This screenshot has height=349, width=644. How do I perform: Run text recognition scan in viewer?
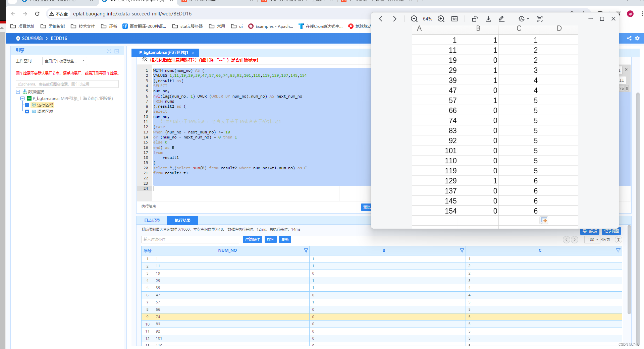(x=540, y=19)
